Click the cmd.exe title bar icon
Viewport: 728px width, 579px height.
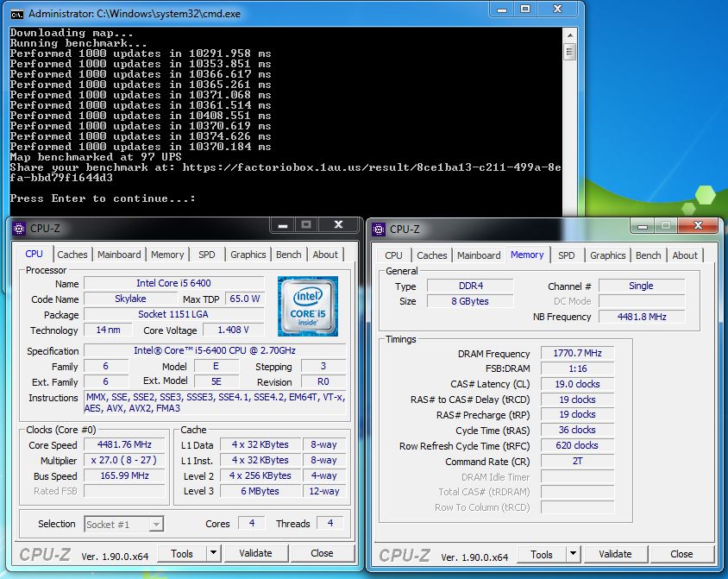click(x=16, y=15)
